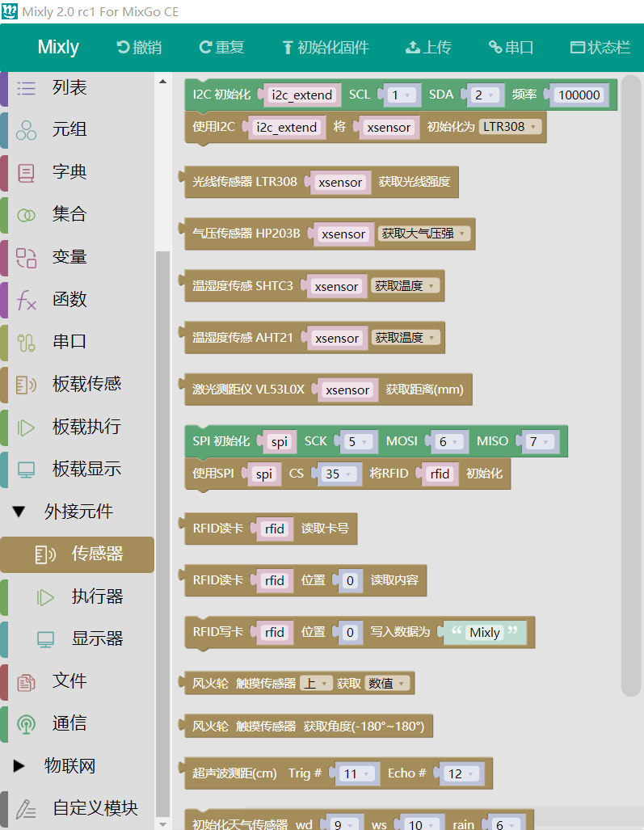Click 上传 upload in the toolbar
Viewport: 644px width, 830px height.
point(428,48)
